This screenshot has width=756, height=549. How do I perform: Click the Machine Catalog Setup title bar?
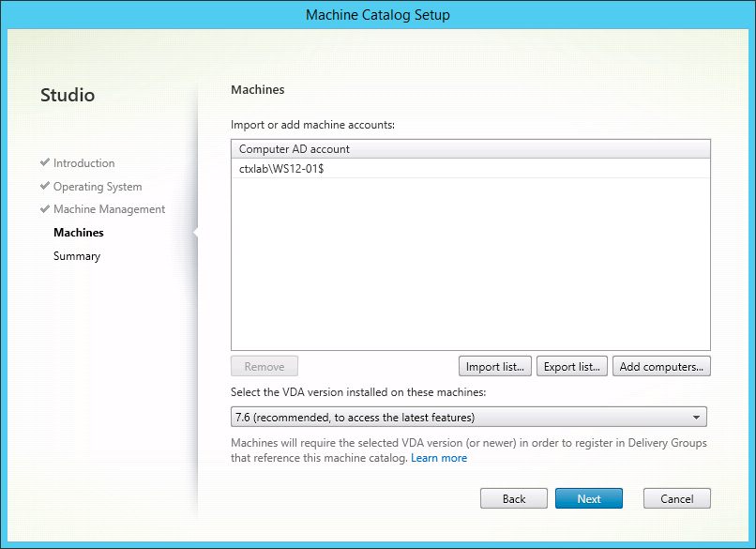point(378,15)
